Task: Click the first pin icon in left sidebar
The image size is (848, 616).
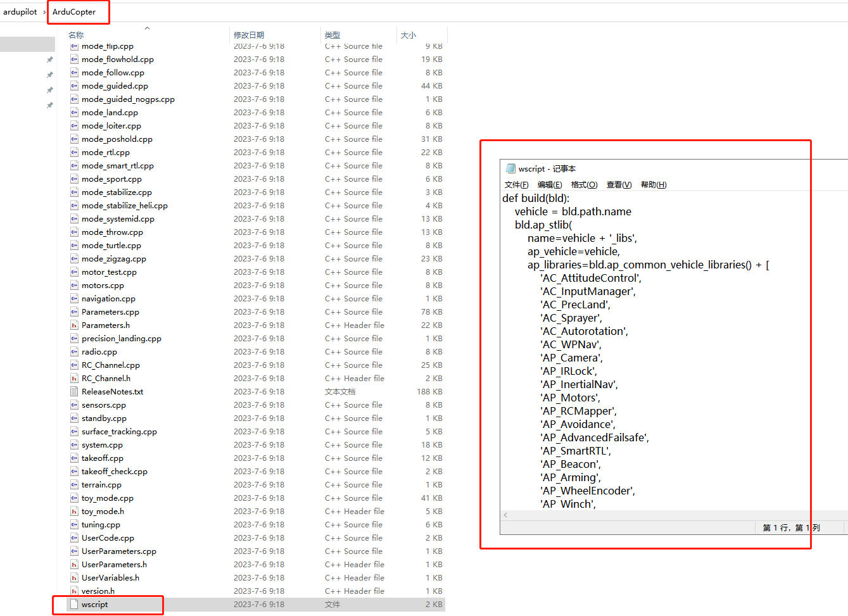Action: pos(49,60)
